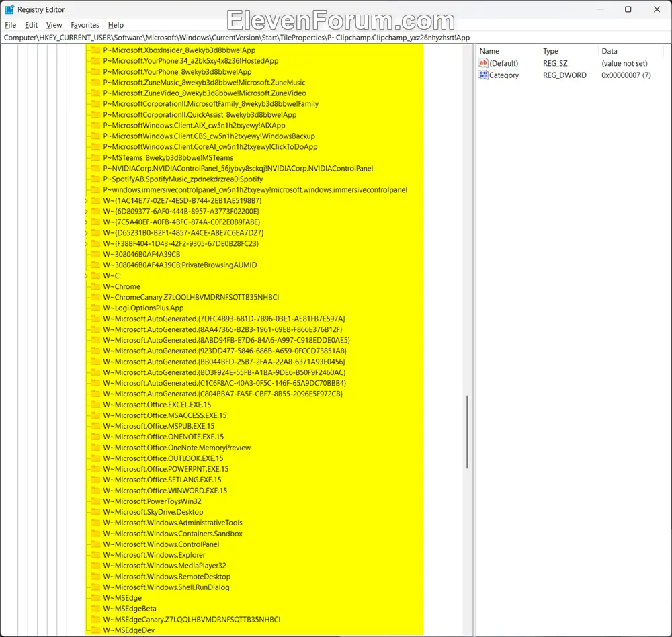Image resolution: width=672 pixels, height=637 pixels.
Task: Select the P~MicrosoftWindows.Client.AIX key
Action: click(194, 125)
